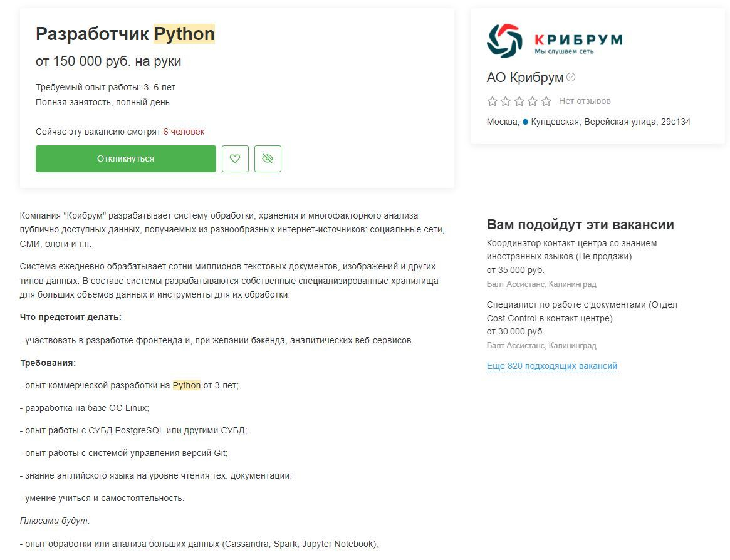Click the heart favorite icon button

235,158
